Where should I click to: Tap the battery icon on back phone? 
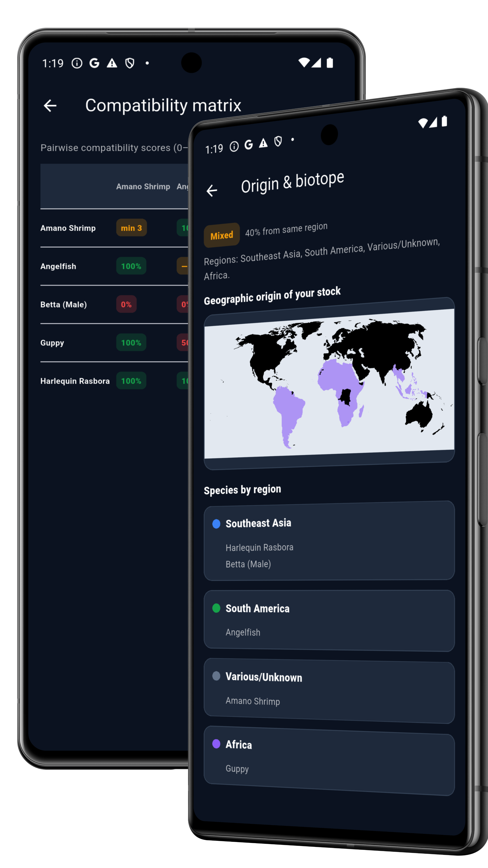click(x=330, y=63)
